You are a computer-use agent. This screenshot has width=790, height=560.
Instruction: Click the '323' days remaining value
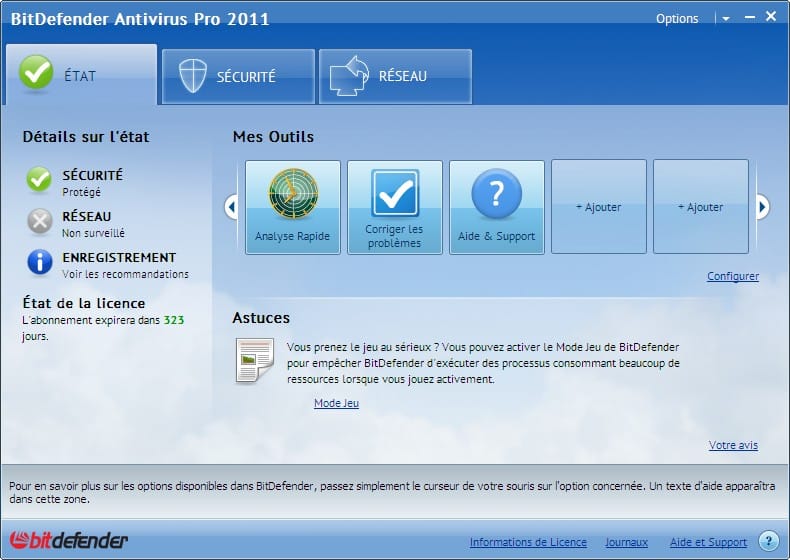coord(174,320)
